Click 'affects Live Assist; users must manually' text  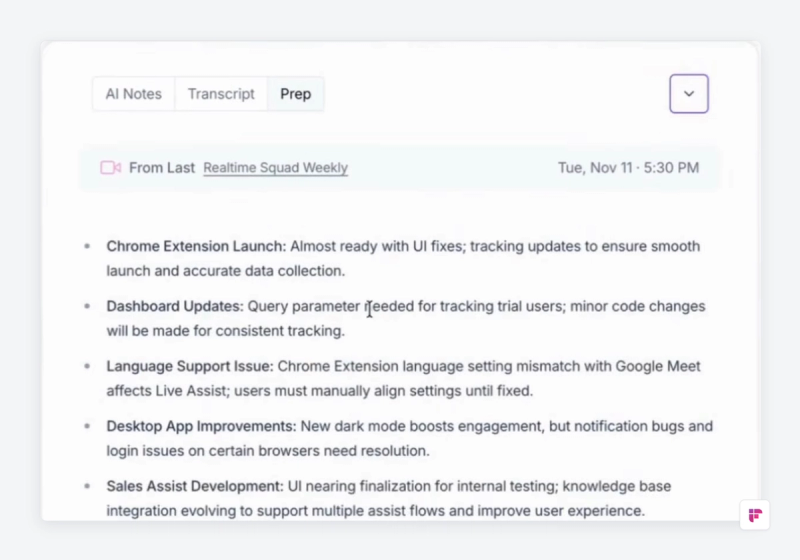(x=238, y=391)
